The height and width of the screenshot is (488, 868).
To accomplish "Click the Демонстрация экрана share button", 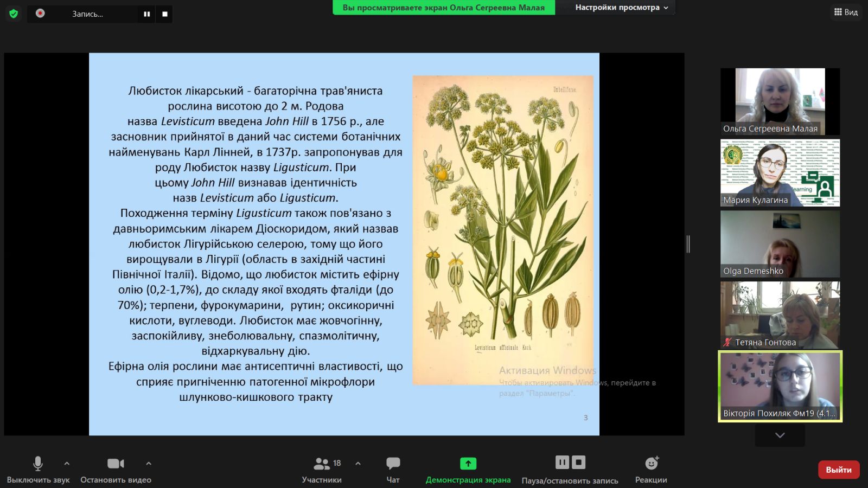I will point(468,470).
